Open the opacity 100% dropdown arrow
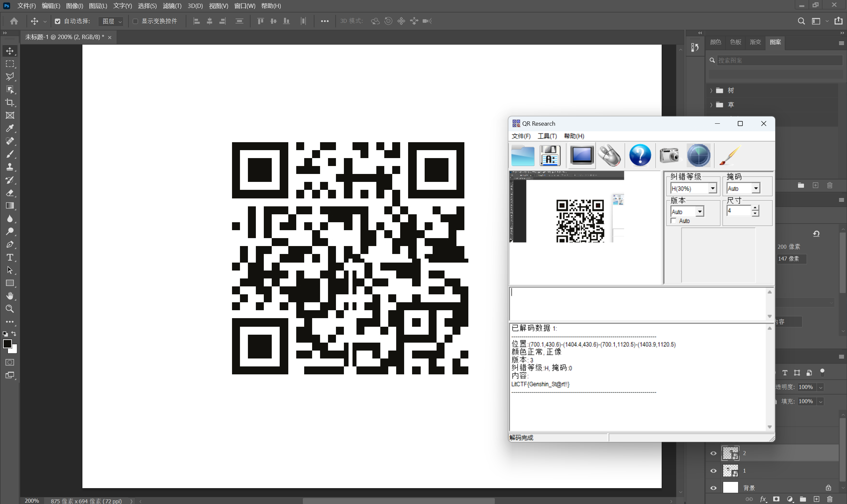847x504 pixels. (x=821, y=388)
